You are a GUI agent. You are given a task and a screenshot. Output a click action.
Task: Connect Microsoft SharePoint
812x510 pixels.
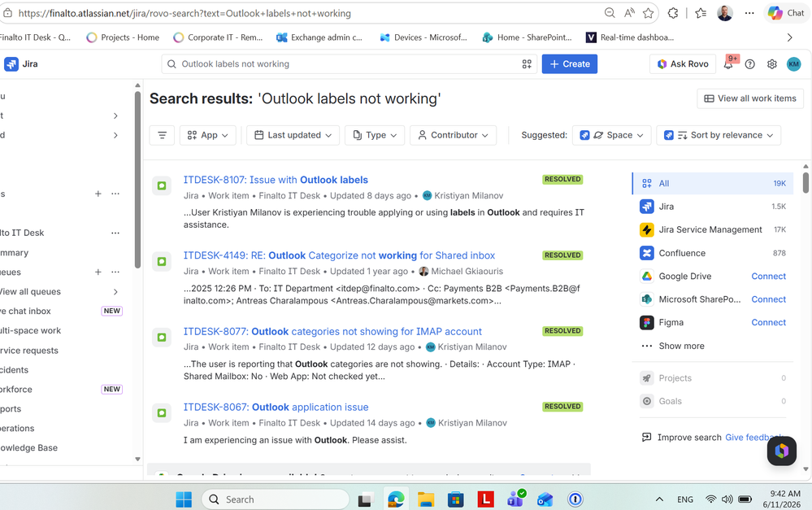[x=768, y=299]
